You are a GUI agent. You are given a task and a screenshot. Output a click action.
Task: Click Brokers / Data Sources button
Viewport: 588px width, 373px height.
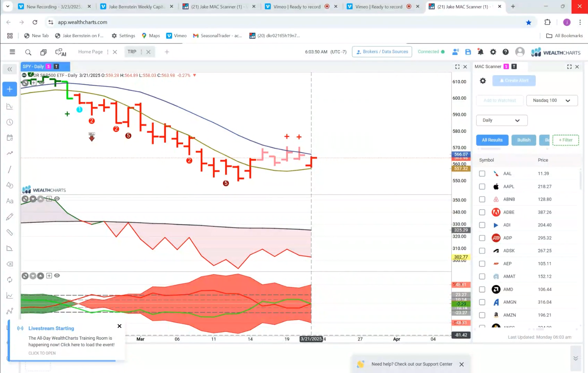pyautogui.click(x=382, y=52)
